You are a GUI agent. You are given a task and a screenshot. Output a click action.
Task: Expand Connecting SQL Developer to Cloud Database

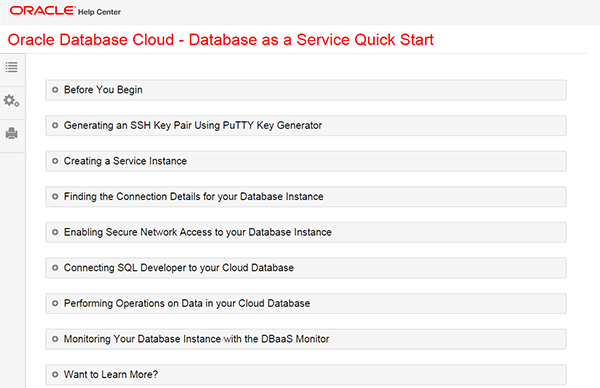[x=306, y=268]
